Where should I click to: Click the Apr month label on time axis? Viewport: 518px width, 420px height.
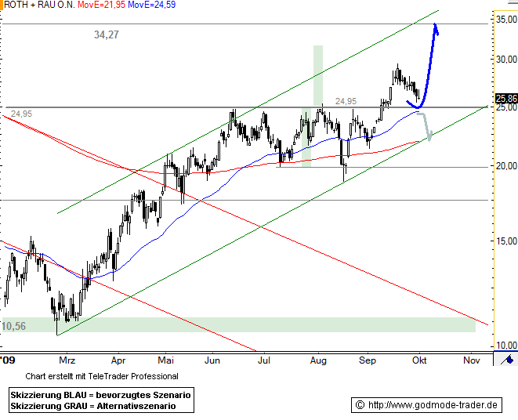118,360
